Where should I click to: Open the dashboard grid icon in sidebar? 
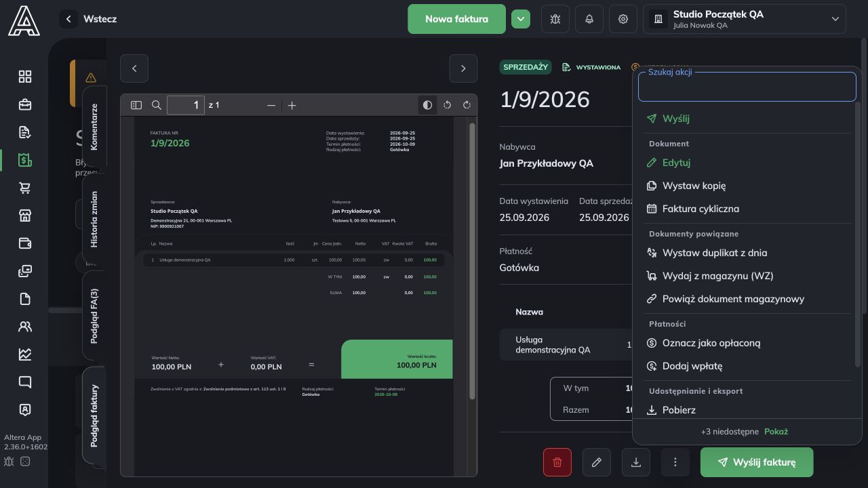[x=25, y=77]
